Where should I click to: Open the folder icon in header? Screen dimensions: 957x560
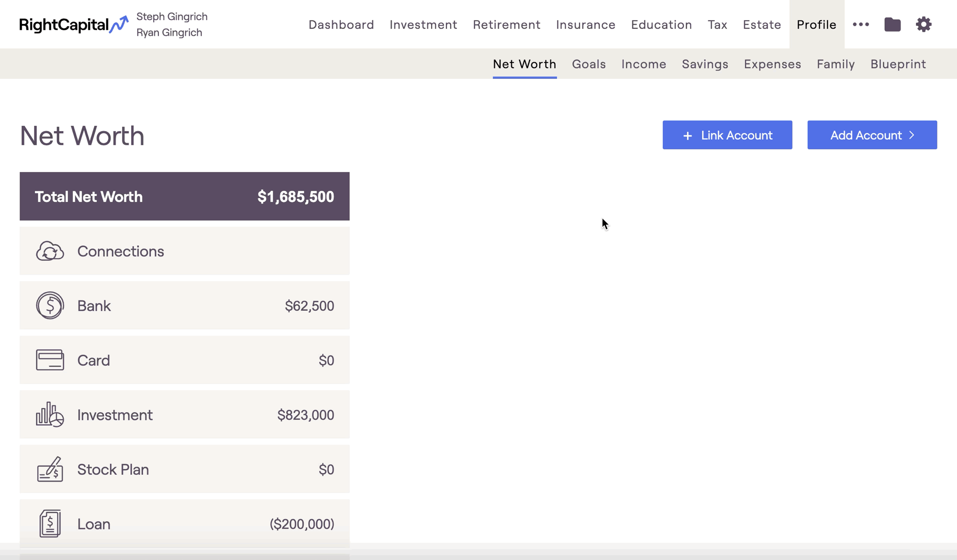point(892,24)
